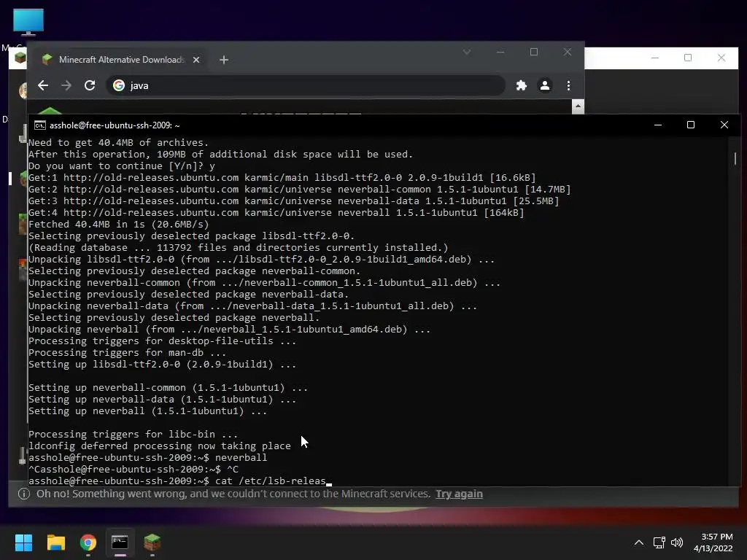
Task: Open Chrome three-dot menu
Action: pyautogui.click(x=568, y=85)
